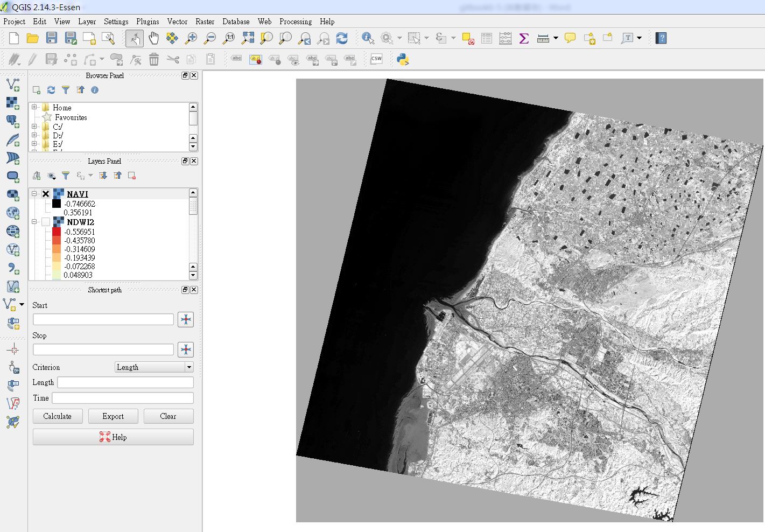Open the Layer menu

[87, 22]
